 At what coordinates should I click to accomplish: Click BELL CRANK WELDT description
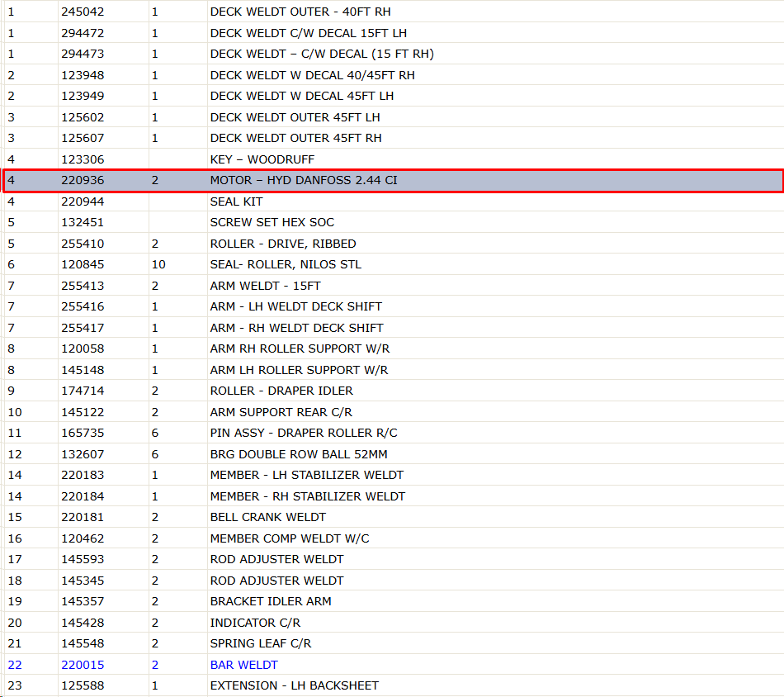click(x=268, y=517)
